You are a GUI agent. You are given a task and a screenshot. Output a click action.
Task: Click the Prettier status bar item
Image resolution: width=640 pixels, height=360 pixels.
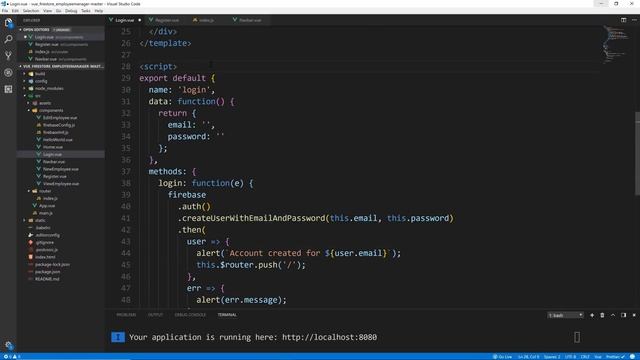[615, 357]
